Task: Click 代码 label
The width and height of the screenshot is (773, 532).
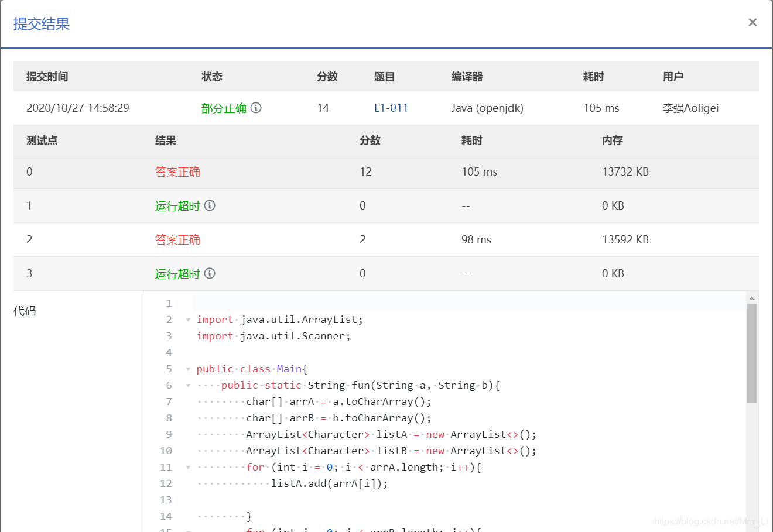Action: point(25,311)
